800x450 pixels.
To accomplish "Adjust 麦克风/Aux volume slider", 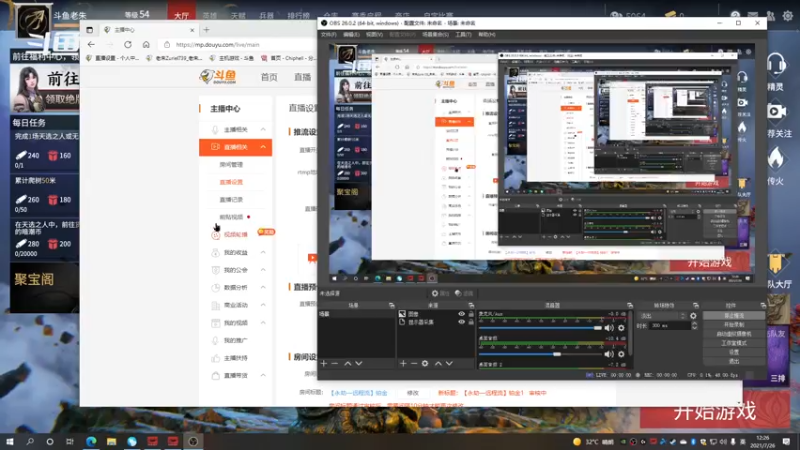I will [x=540, y=328].
